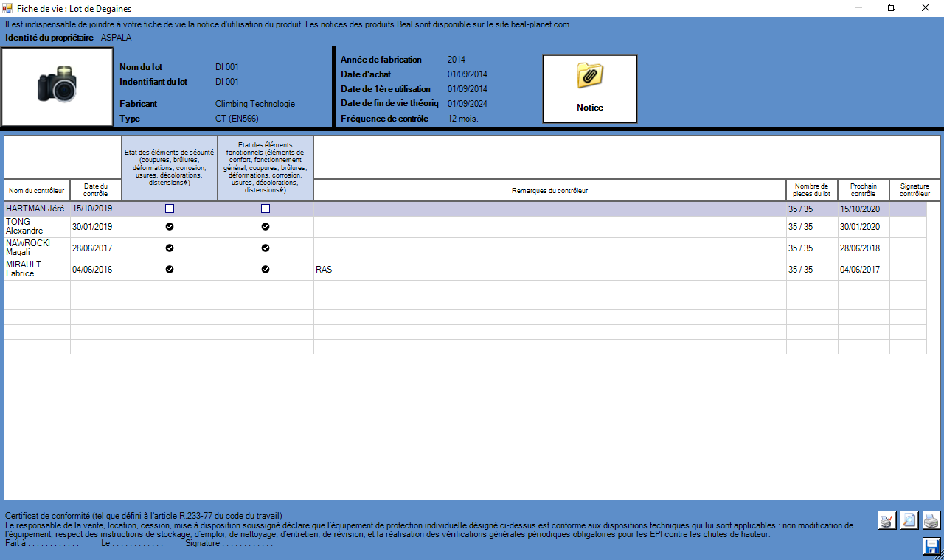Click the security check mark in TONG row
944x560 pixels.
point(170,227)
